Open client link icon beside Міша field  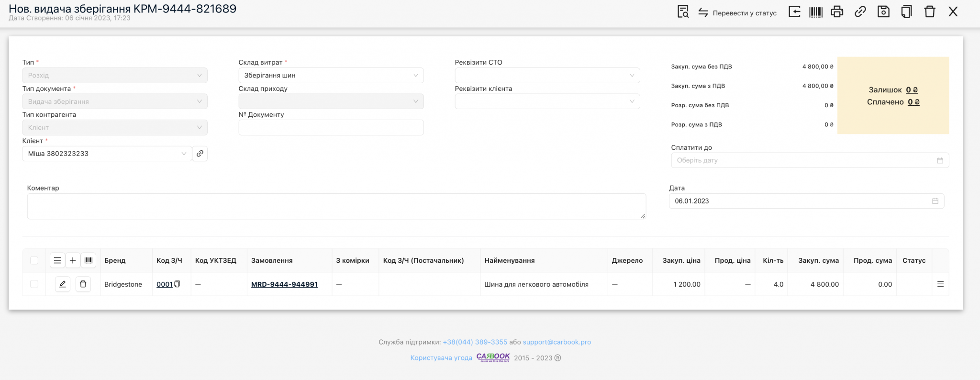[200, 154]
